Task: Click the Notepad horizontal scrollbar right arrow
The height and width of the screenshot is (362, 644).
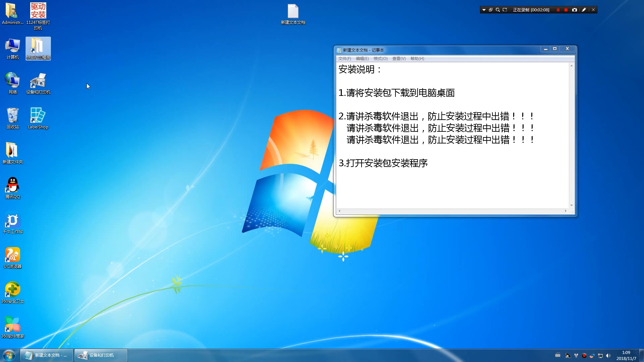Action: pos(566,211)
